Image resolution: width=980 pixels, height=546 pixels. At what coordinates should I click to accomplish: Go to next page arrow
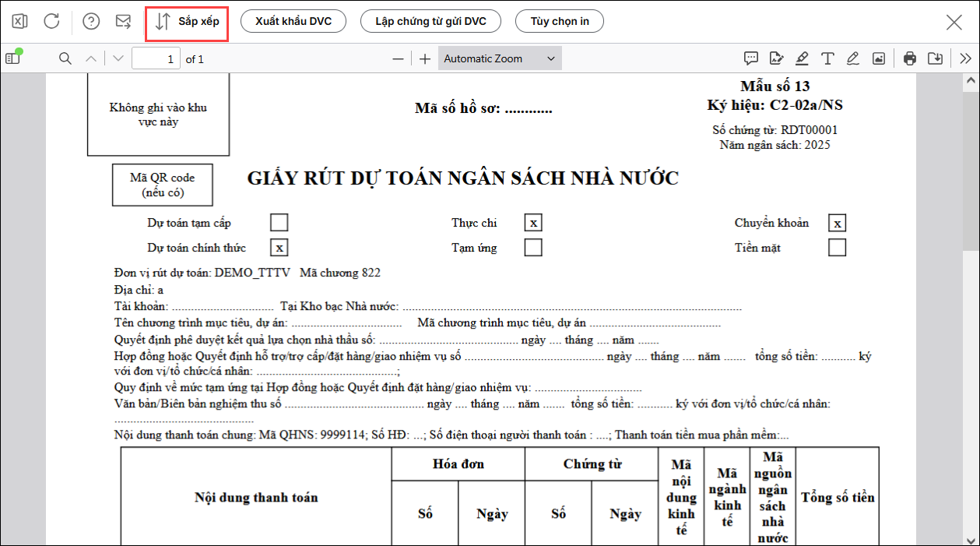click(118, 58)
